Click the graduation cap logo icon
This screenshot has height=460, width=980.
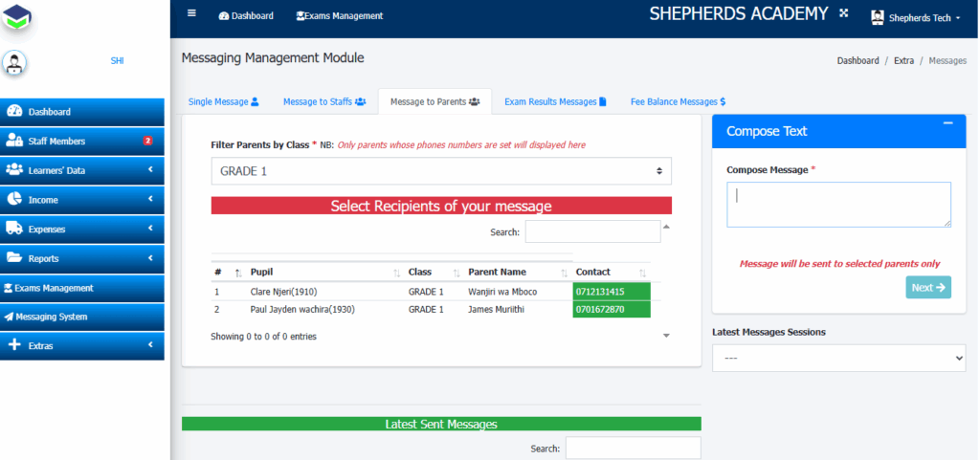[x=17, y=18]
